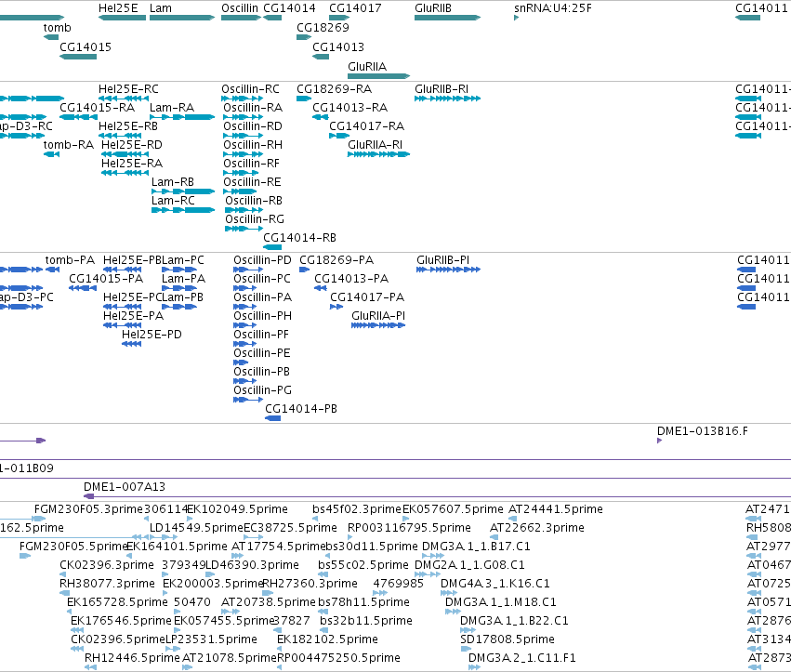Select the Lam-PA protein label
This screenshot has height=672, width=791.
coord(184,279)
